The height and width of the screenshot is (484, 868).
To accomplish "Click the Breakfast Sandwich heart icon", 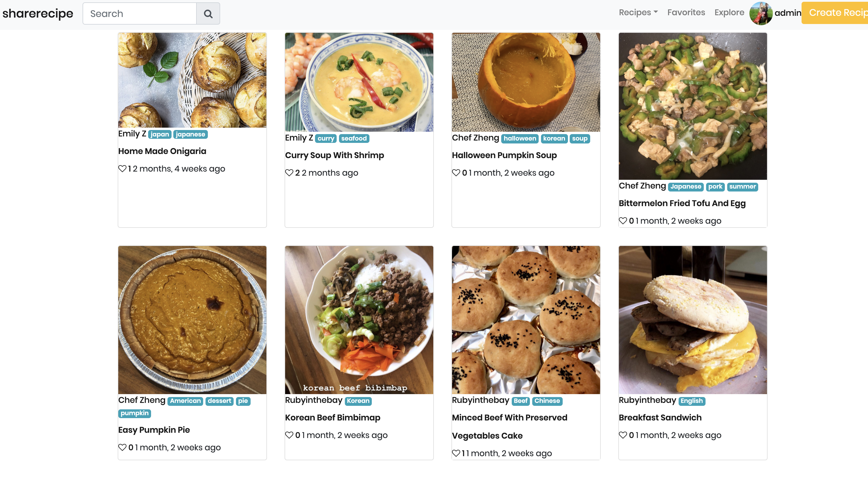I will pyautogui.click(x=622, y=435).
